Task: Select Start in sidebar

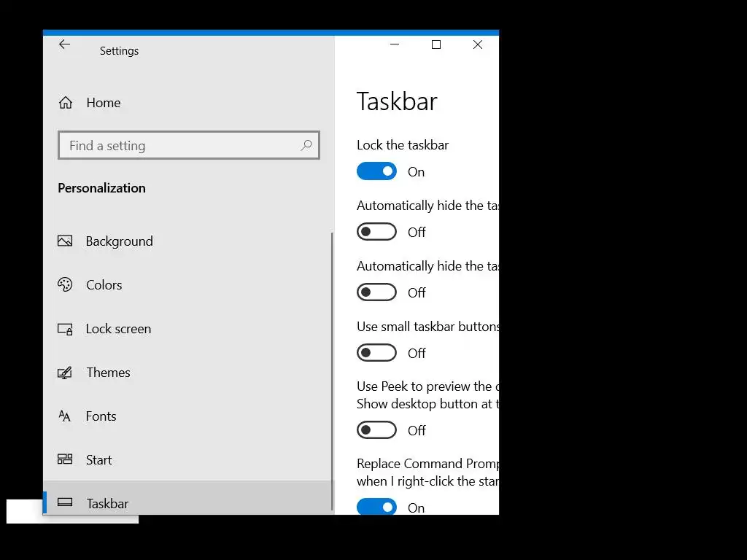Action: [x=188, y=459]
